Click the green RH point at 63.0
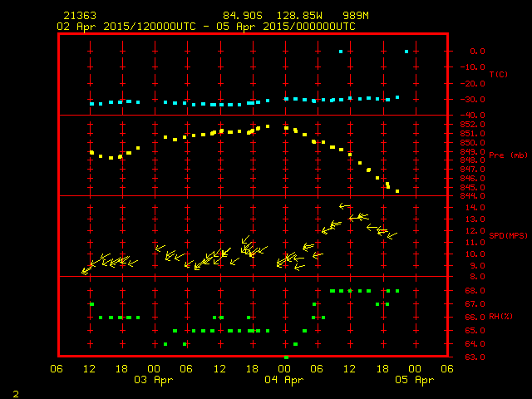 tap(286, 357)
